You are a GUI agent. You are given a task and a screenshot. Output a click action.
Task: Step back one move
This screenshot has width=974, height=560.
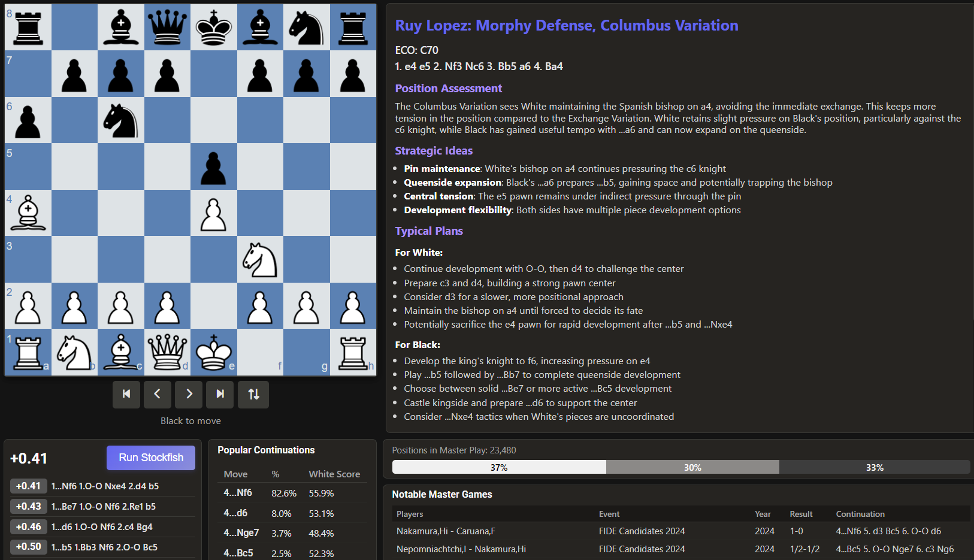click(158, 394)
